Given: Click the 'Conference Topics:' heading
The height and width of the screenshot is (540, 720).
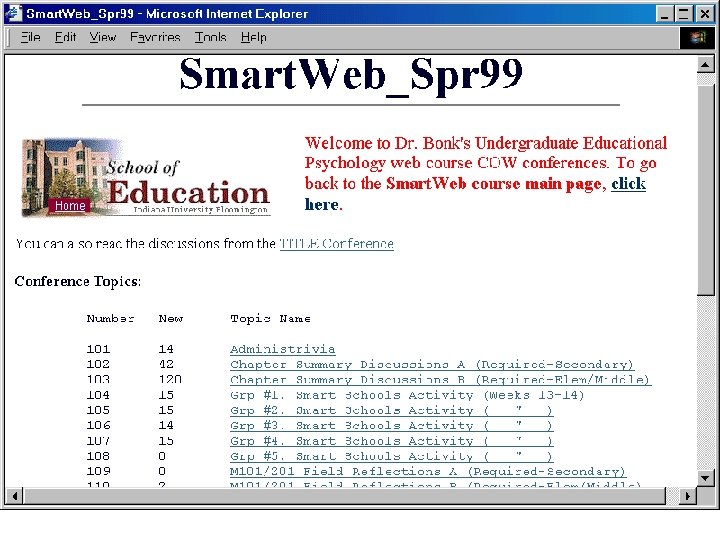Looking at the screenshot, I should [x=78, y=281].
